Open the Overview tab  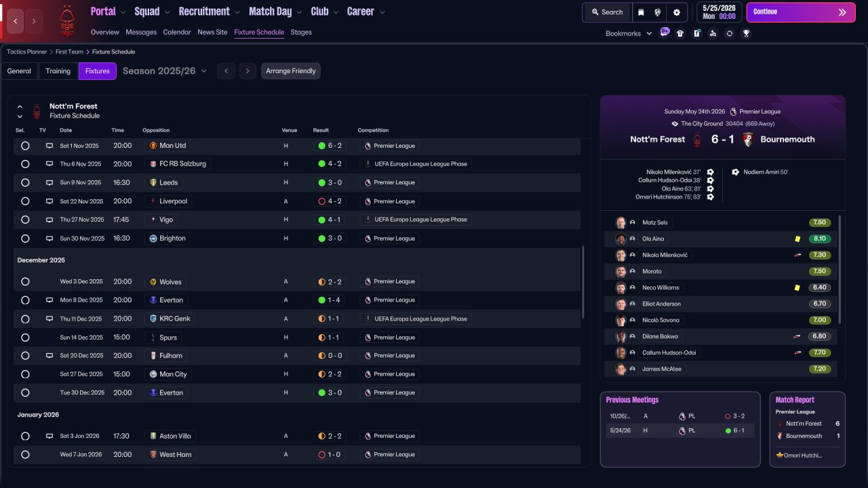[x=104, y=32]
